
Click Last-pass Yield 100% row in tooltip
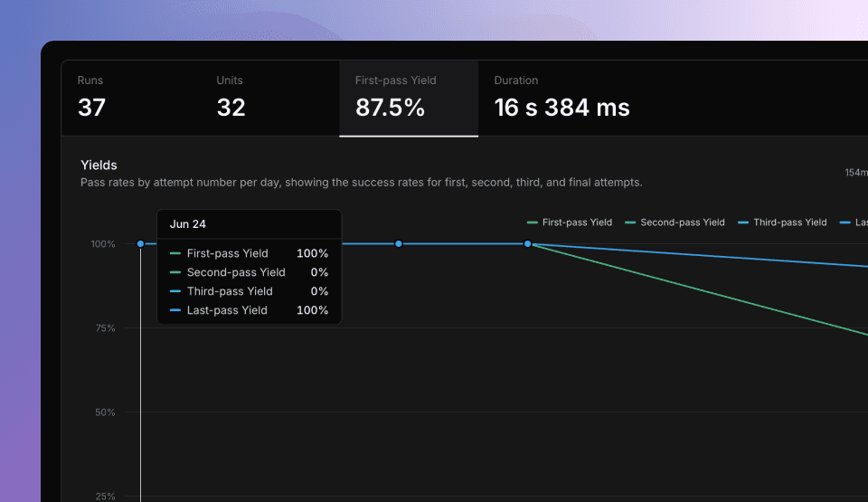click(x=249, y=310)
